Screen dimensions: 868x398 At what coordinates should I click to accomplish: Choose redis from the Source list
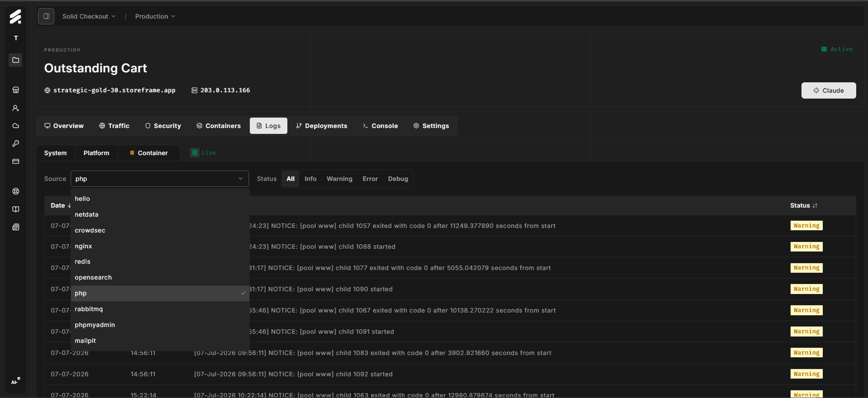[160, 261]
